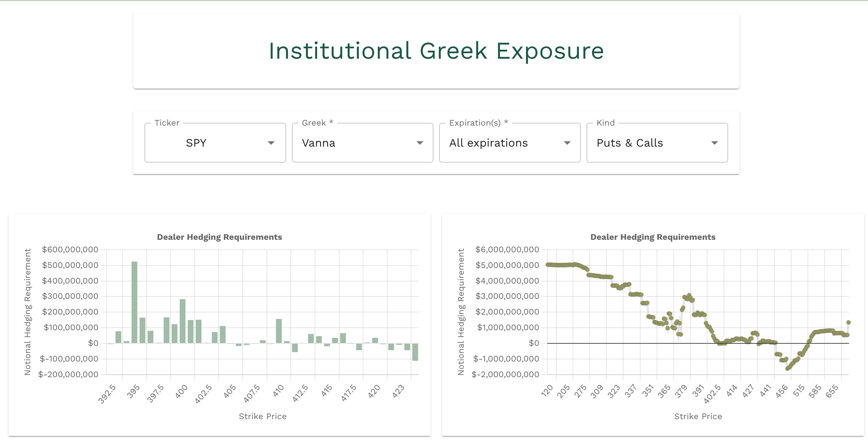Click the 397.5 strike label on left chart
868x443 pixels.
(x=156, y=394)
